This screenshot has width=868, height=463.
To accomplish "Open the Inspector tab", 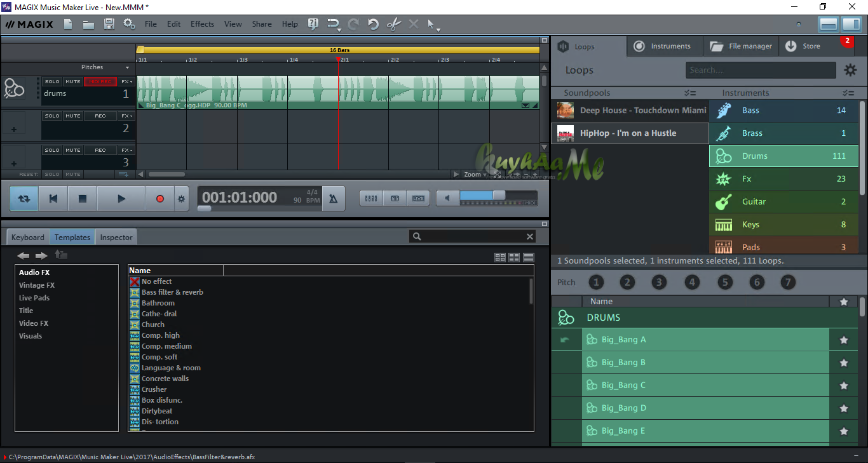I will tap(116, 238).
